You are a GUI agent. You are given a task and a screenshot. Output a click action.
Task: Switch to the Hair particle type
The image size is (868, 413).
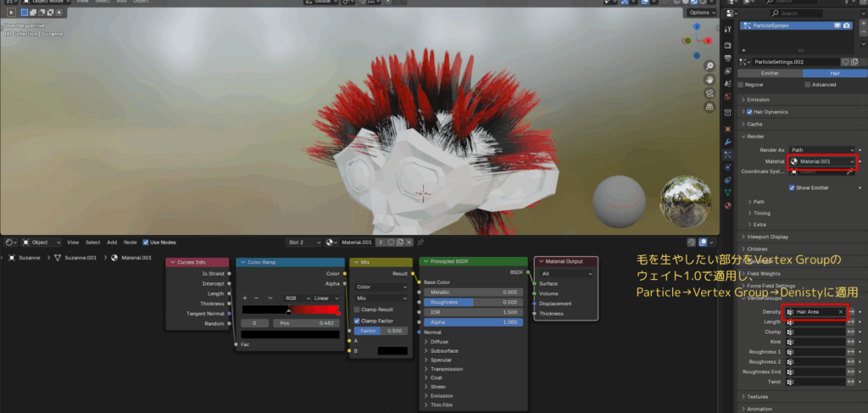(835, 73)
